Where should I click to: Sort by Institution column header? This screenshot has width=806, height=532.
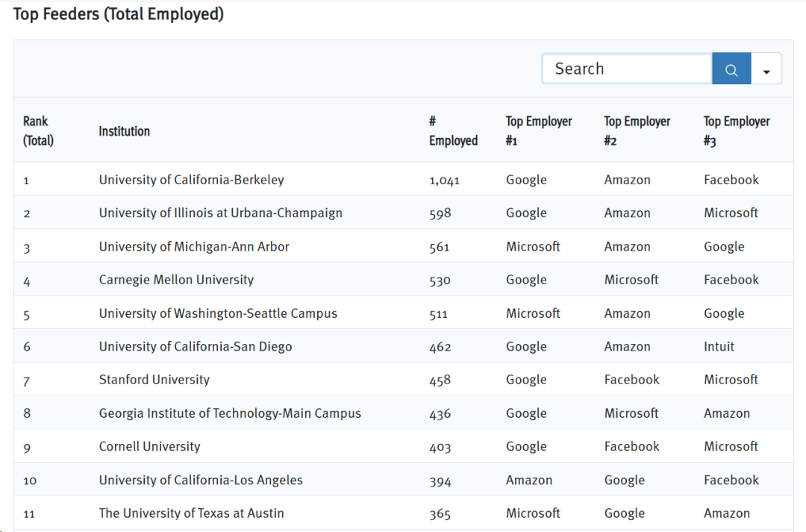pyautogui.click(x=124, y=131)
